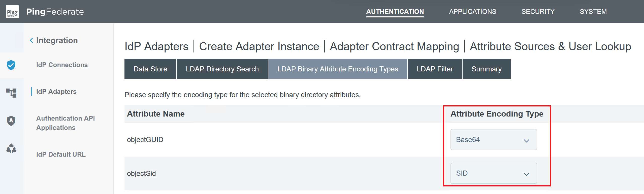Click the back chevron beside Integration
This screenshot has width=644, height=194.
click(31, 40)
